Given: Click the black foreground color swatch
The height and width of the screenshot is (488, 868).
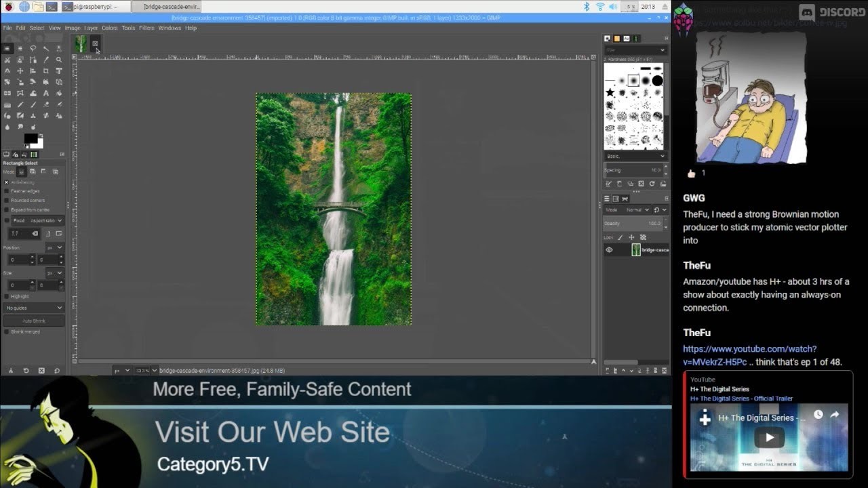Looking at the screenshot, I should pyautogui.click(x=31, y=138).
